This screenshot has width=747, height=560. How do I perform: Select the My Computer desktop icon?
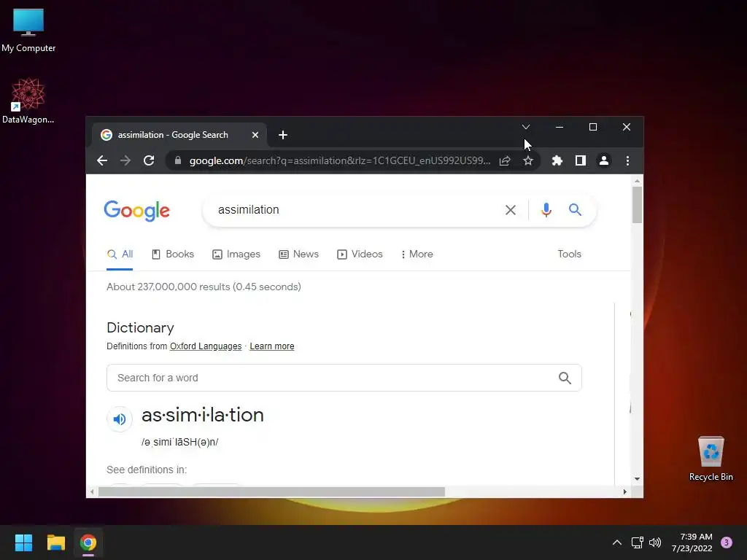(x=28, y=31)
